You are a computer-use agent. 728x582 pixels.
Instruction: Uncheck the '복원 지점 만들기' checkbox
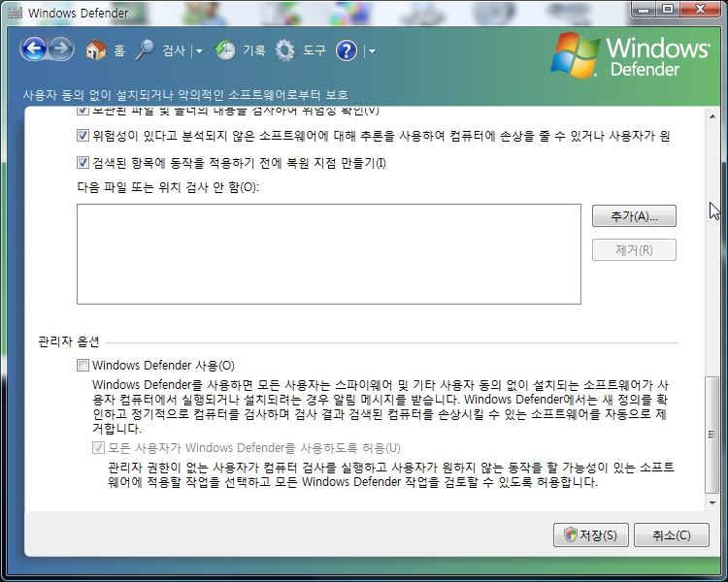(x=83, y=163)
